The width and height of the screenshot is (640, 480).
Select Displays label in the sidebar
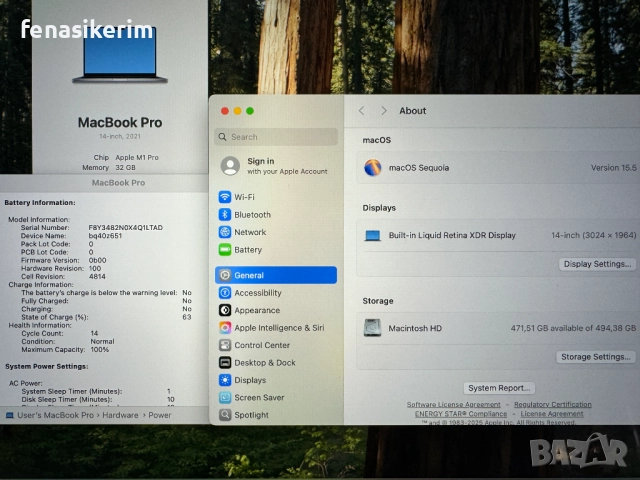point(250,380)
